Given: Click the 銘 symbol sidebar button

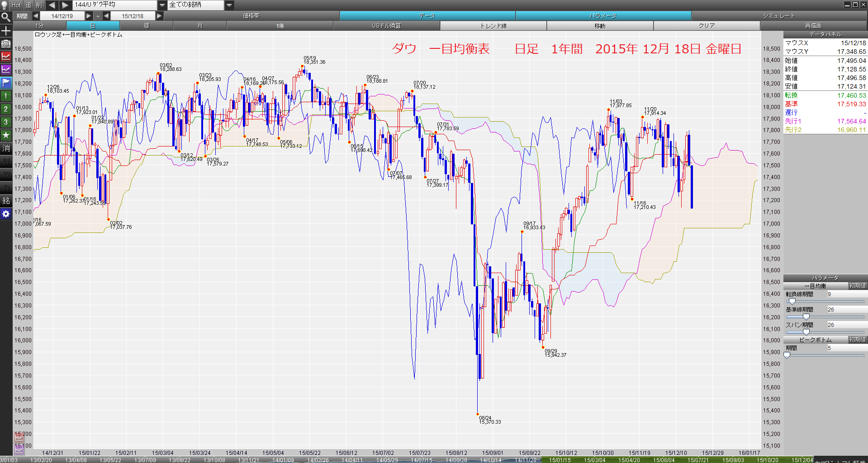Looking at the screenshot, I should (5, 201).
